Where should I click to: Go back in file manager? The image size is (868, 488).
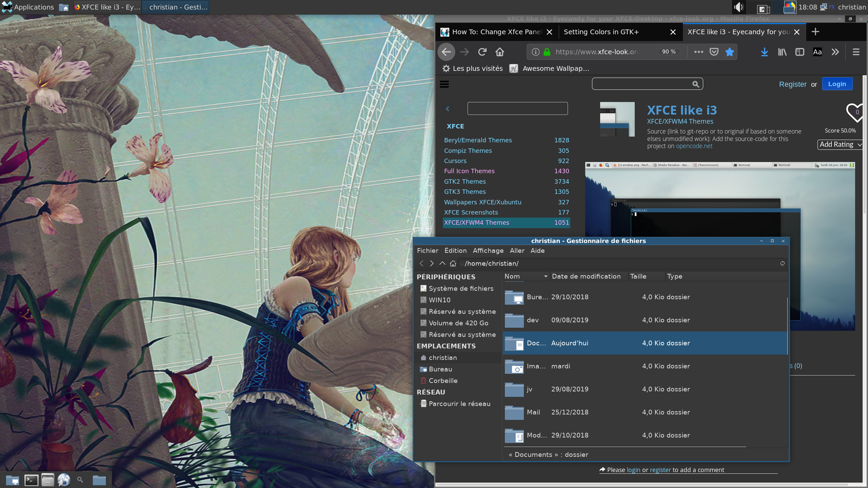click(421, 263)
